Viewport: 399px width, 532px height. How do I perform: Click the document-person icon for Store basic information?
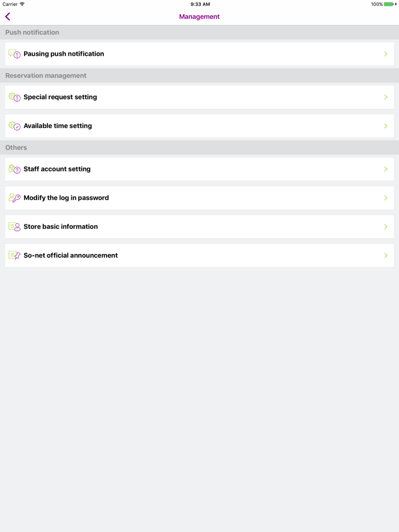pos(13,226)
